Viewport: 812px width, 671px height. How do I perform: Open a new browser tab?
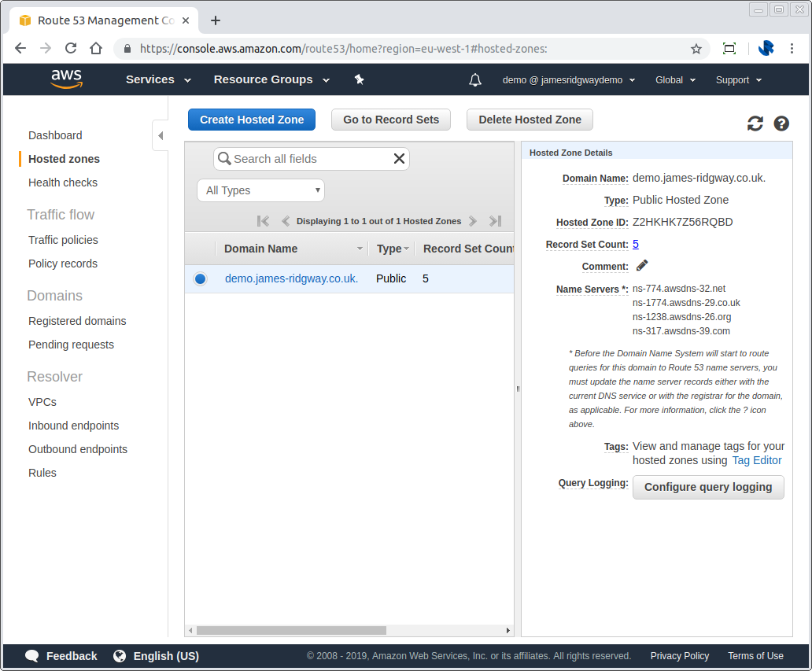[216, 20]
